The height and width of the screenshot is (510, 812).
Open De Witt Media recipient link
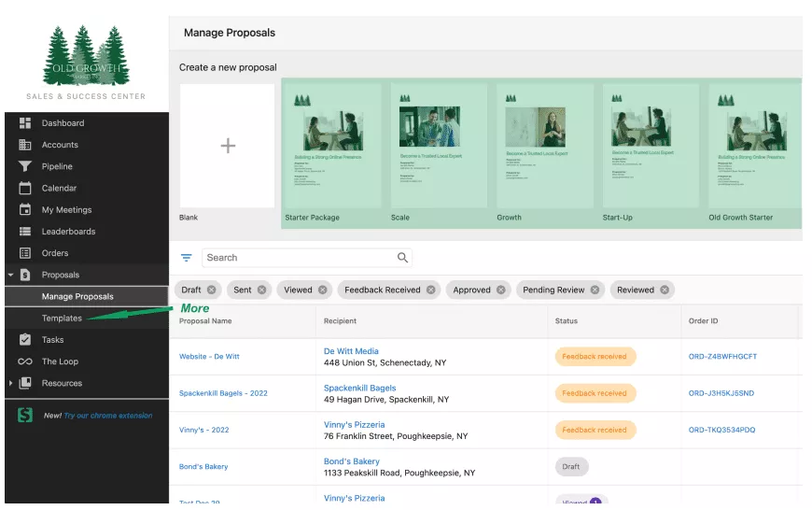[351, 351]
